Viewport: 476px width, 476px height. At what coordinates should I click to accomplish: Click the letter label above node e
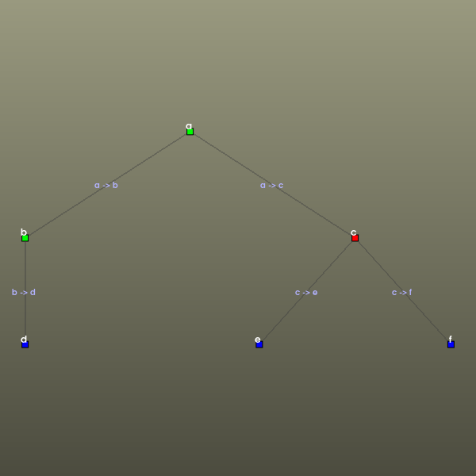tap(257, 339)
